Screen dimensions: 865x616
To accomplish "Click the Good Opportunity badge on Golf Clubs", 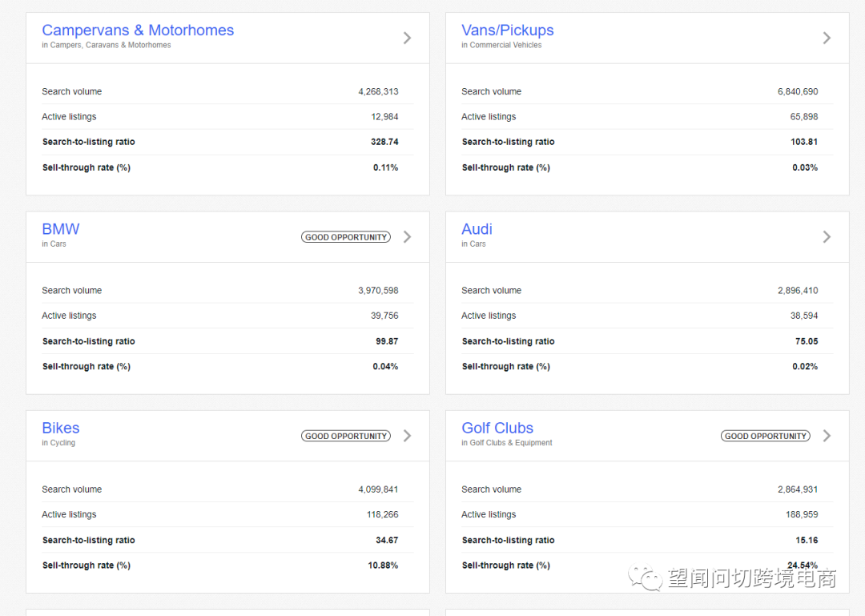I will coord(765,437).
